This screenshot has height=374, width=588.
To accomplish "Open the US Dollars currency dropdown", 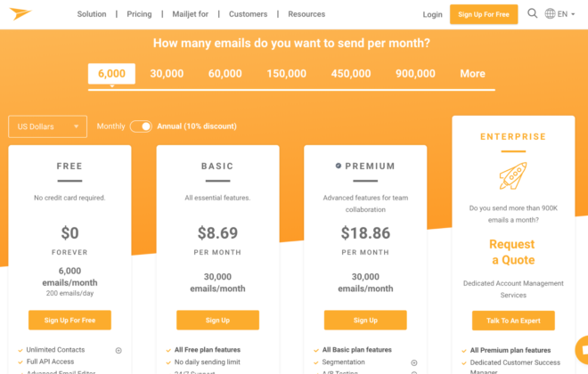I will 47,126.
